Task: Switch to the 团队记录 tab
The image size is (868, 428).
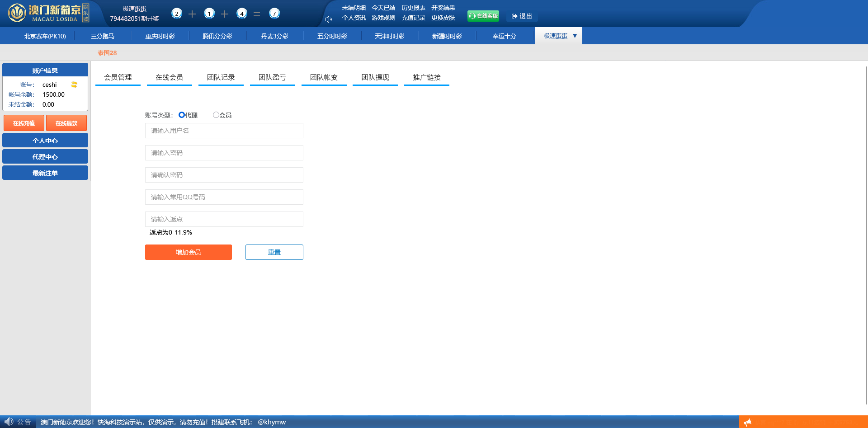Action: (x=221, y=77)
